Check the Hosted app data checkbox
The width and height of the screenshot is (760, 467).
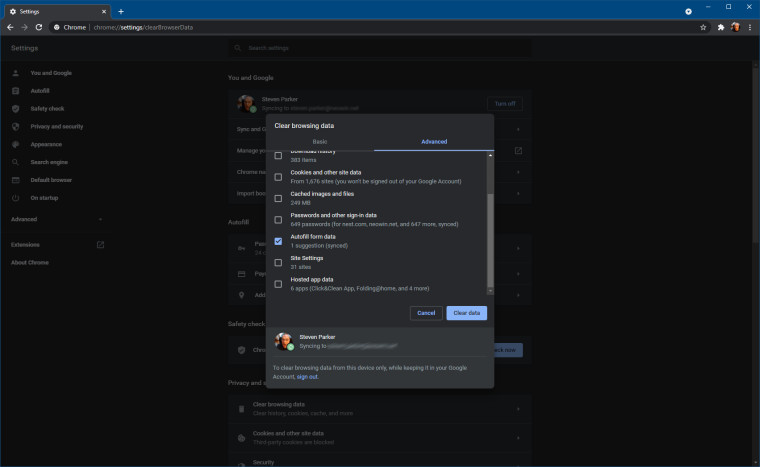(278, 284)
